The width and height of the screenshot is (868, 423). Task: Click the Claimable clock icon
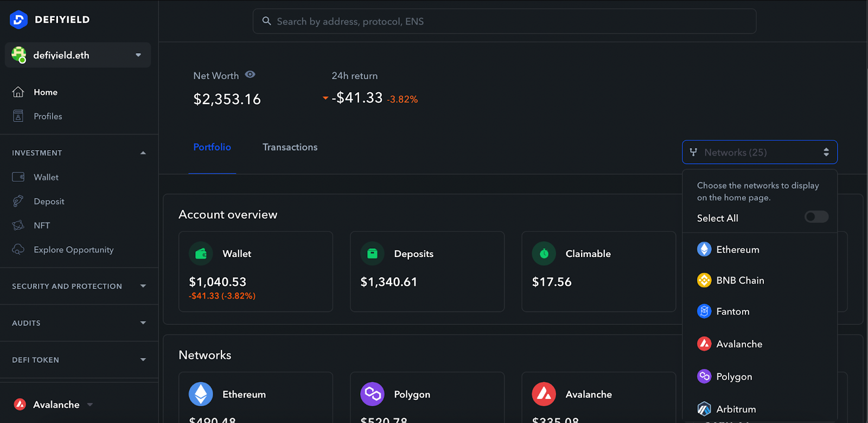[x=544, y=254]
